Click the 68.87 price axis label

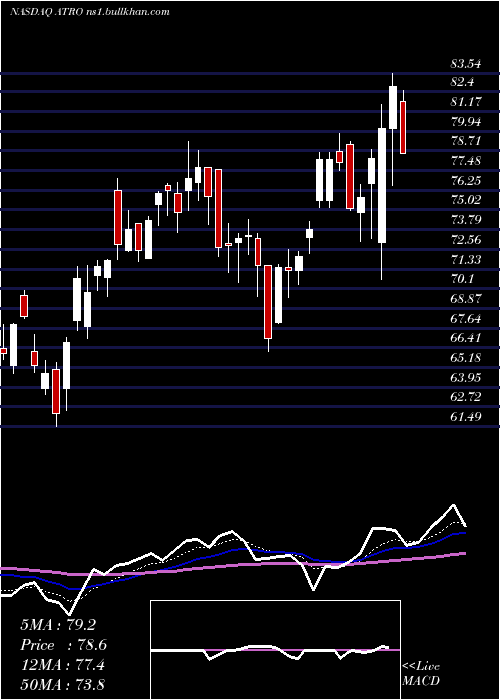[x=466, y=299]
